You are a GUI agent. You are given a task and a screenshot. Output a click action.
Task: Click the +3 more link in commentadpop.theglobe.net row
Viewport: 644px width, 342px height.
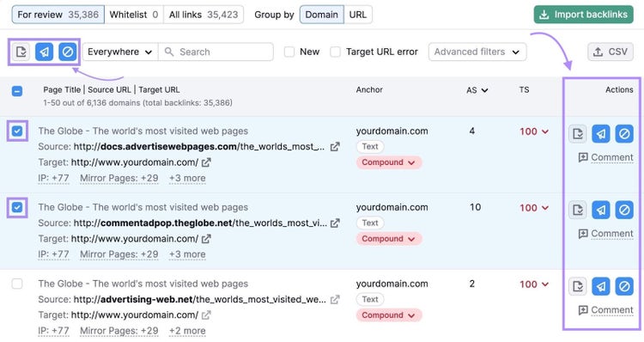[x=187, y=255]
